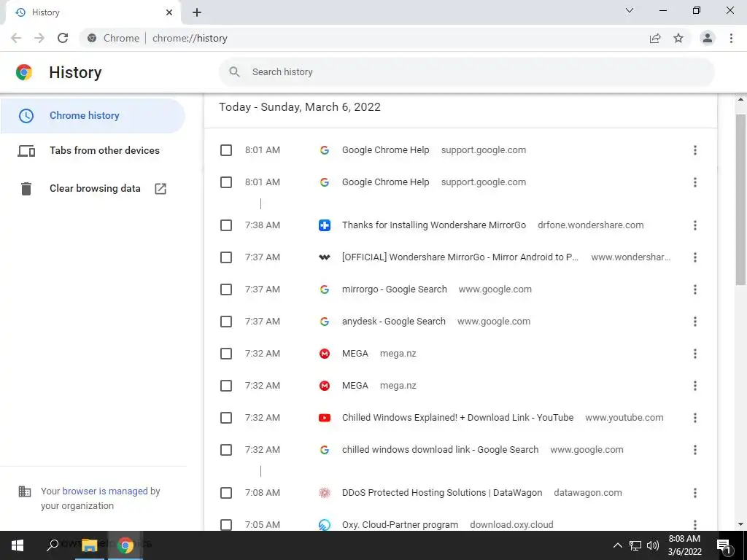Screen dimensions: 747x560
Task: Click the YouTube favicon on Chilled Windows entry
Action: click(325, 418)
